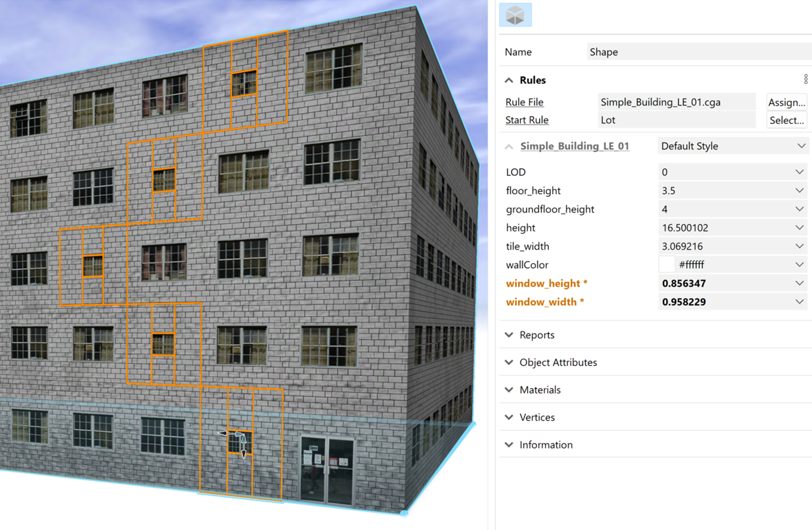Open the Rules options kebab menu

coord(805,80)
